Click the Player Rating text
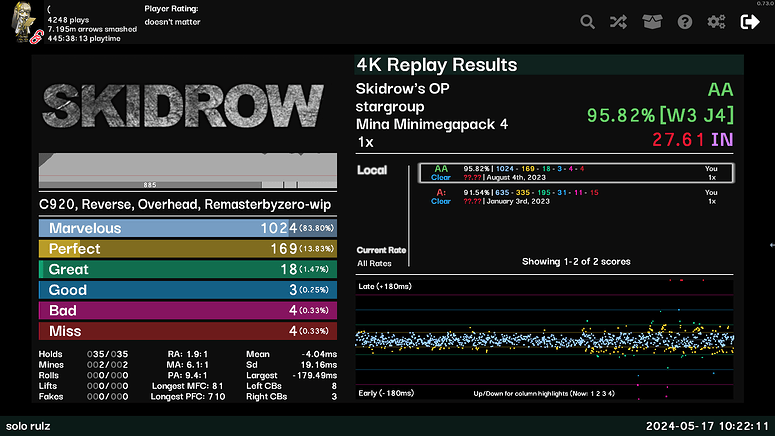Viewport: 775px width, 436px height. pos(172,8)
